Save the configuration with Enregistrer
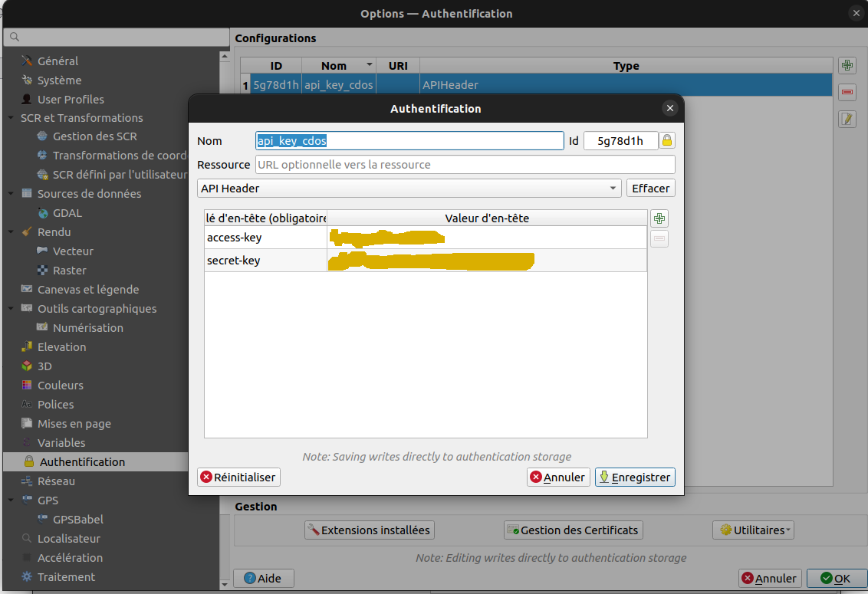Image resolution: width=868 pixels, height=594 pixels. (635, 477)
